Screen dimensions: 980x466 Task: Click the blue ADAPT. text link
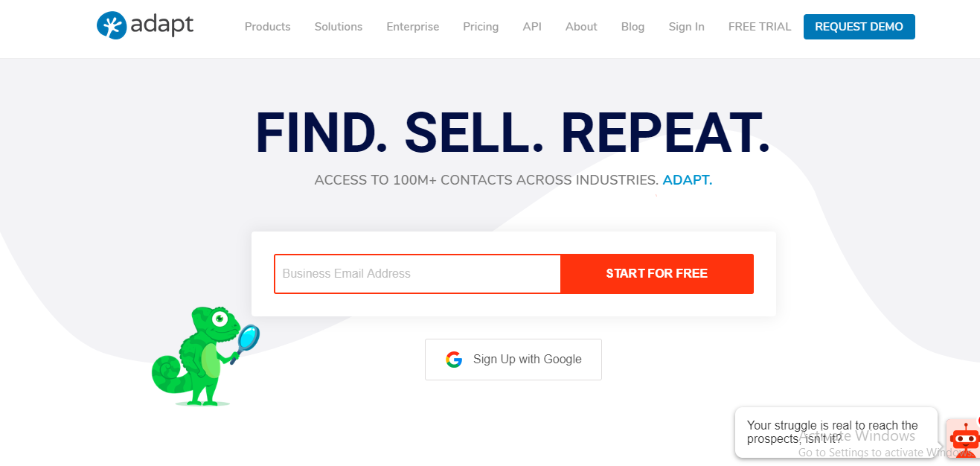click(x=688, y=180)
